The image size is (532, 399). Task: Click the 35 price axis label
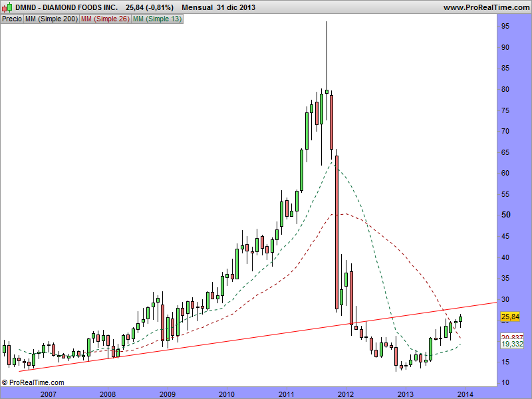tap(505, 278)
